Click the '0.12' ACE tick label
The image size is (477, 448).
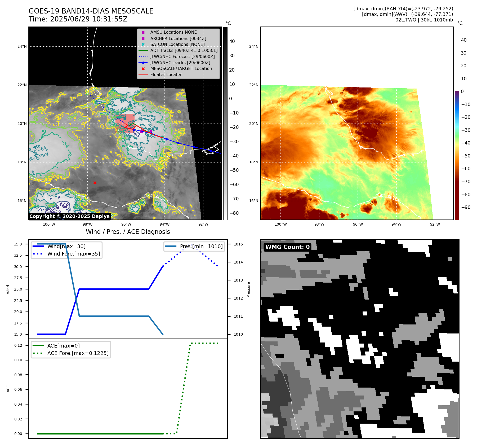click(18, 345)
